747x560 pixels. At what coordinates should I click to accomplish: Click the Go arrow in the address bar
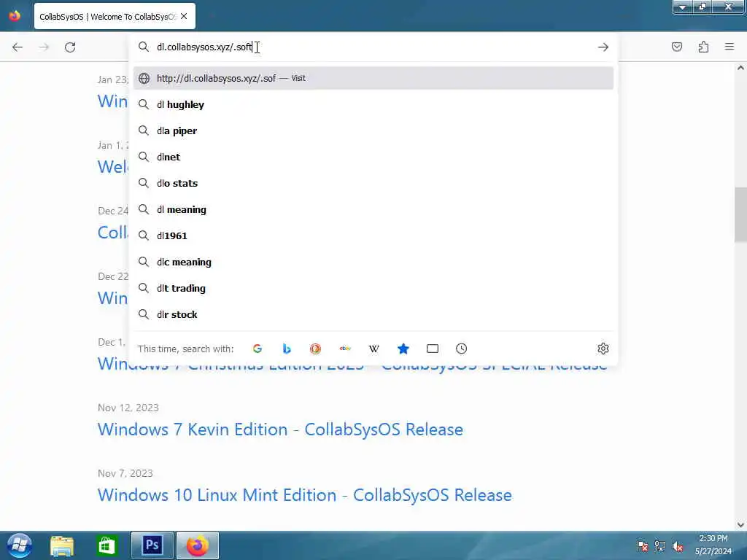pyautogui.click(x=603, y=47)
